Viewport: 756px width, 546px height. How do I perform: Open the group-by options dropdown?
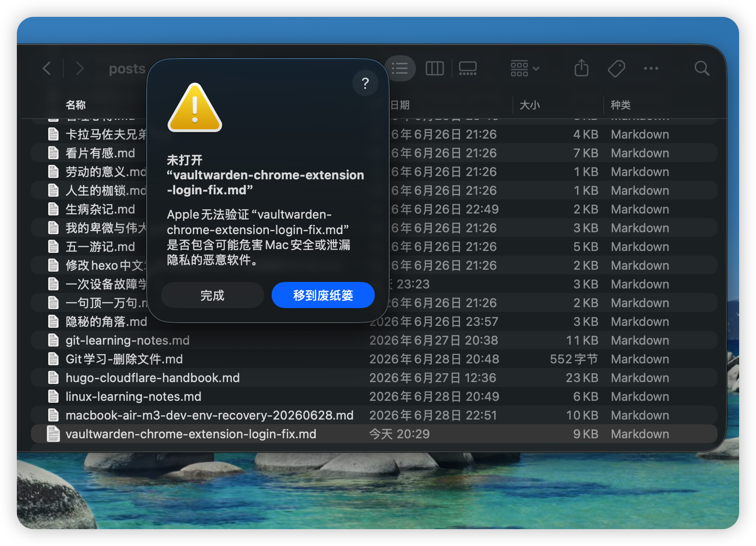point(525,68)
